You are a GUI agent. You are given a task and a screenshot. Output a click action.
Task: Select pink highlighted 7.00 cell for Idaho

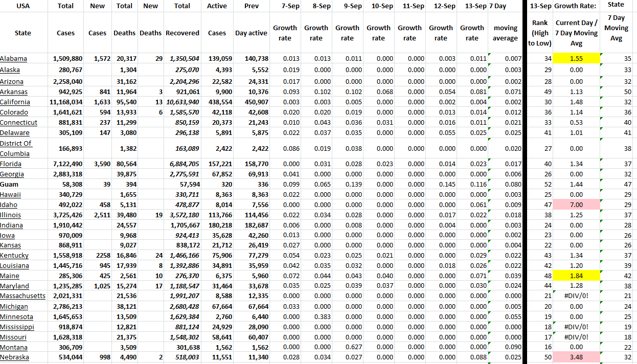click(576, 204)
